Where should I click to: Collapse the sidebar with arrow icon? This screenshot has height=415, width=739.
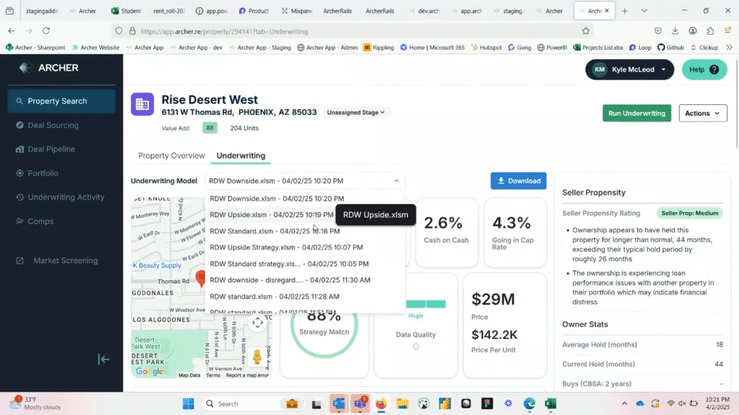104,359
